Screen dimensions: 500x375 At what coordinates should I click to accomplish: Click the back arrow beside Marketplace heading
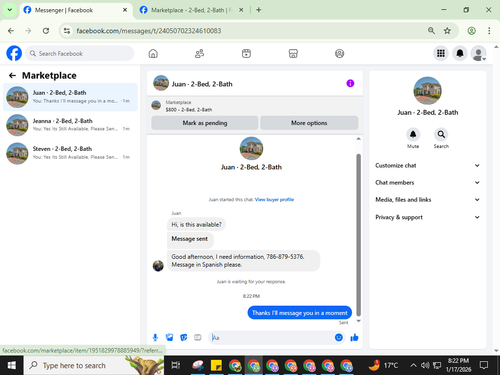[12, 76]
